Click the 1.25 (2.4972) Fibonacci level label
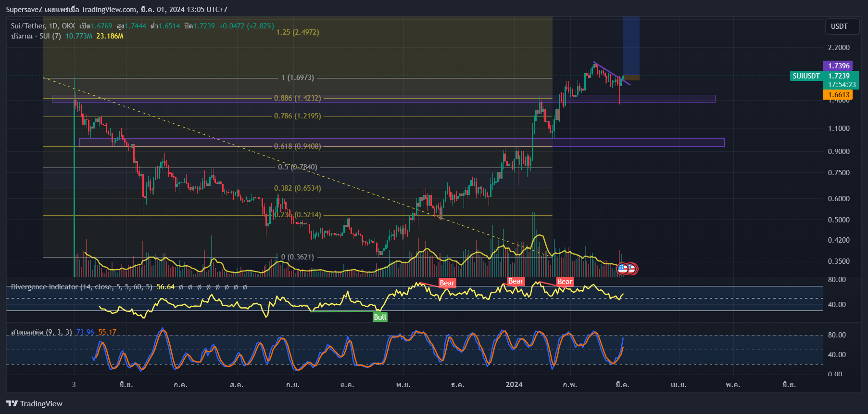Screen dimensions: 868x414 pyautogui.click(x=298, y=32)
